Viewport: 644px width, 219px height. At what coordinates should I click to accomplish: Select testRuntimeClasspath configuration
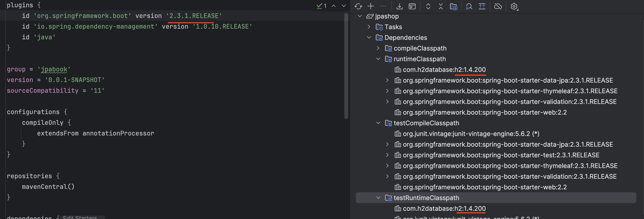496,198
